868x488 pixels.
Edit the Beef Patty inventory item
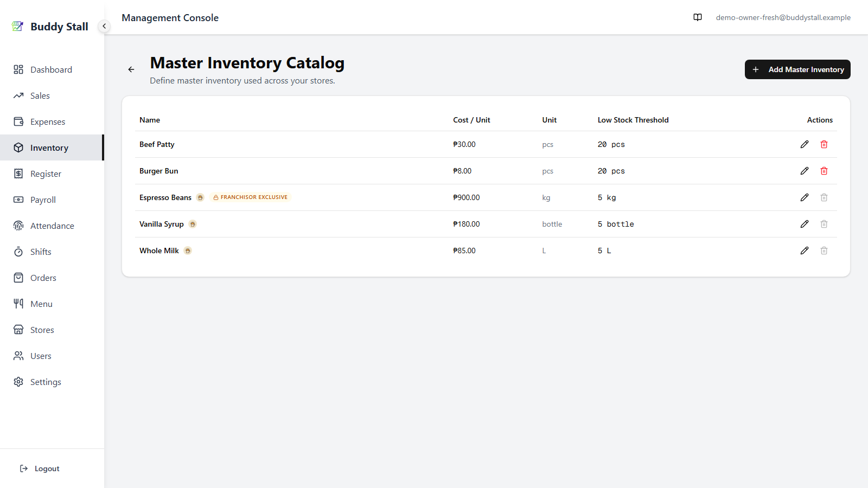click(x=805, y=144)
